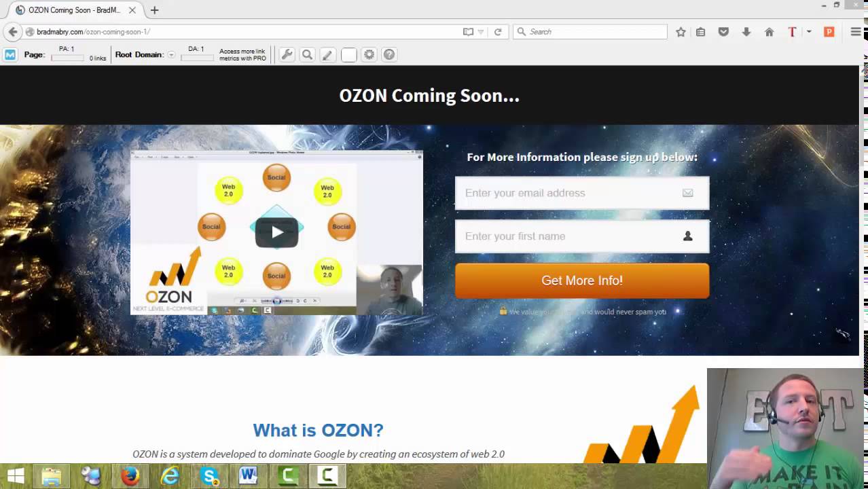Click the first name input field
Image resolution: width=868 pixels, height=489 pixels.
tap(582, 236)
